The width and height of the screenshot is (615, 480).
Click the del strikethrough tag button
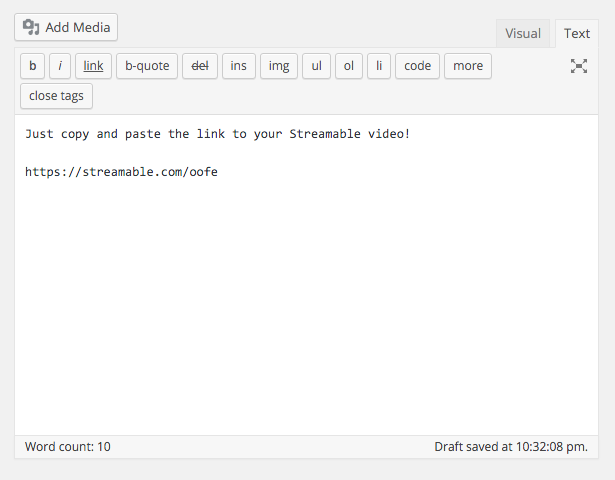[200, 66]
